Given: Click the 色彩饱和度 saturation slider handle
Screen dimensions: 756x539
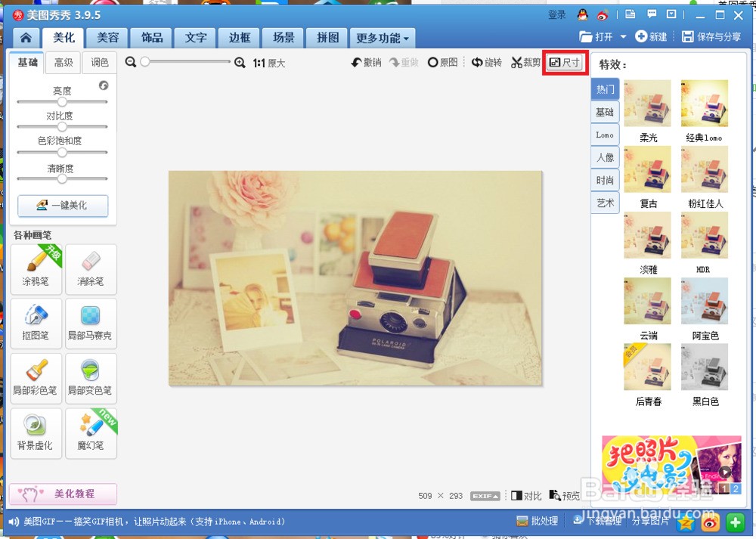Looking at the screenshot, I should [62, 153].
